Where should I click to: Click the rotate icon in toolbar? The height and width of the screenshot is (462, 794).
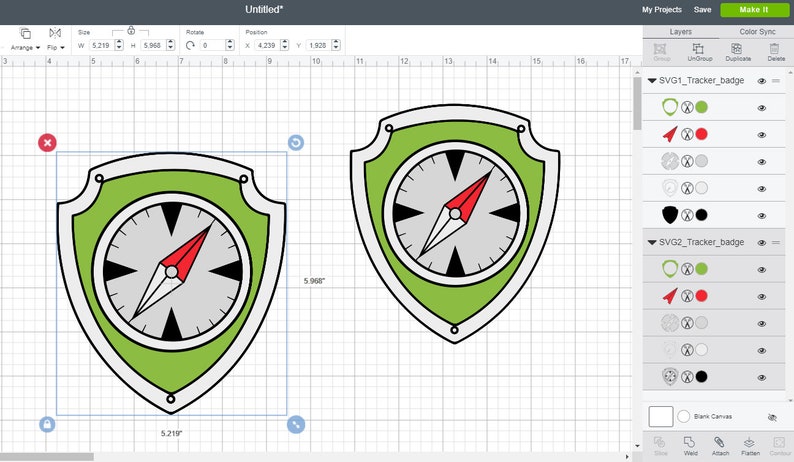pos(190,46)
